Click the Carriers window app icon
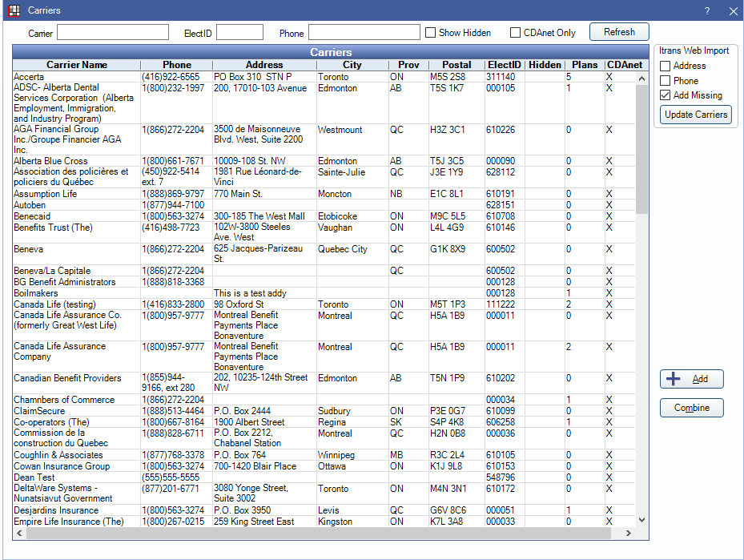Image resolution: width=744 pixels, height=560 pixels. point(14,10)
